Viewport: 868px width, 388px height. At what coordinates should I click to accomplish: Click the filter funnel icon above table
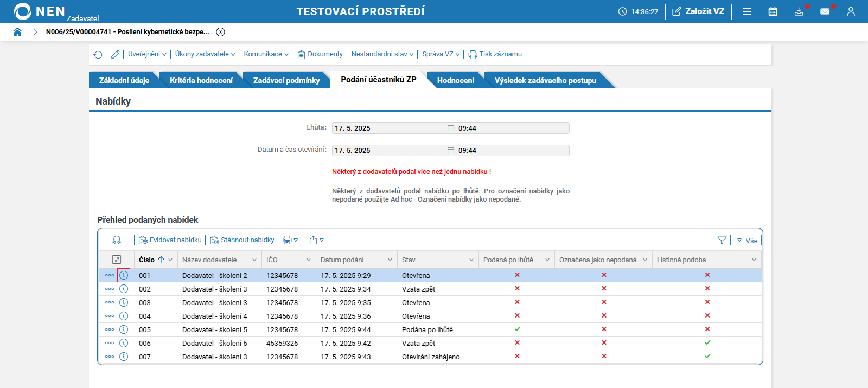click(x=722, y=240)
